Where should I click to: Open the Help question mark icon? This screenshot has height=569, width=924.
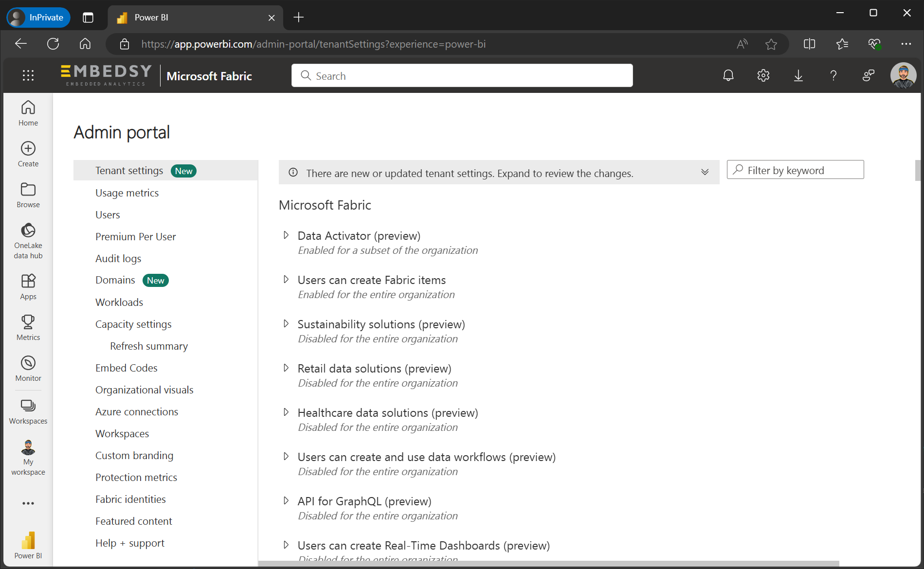point(833,75)
